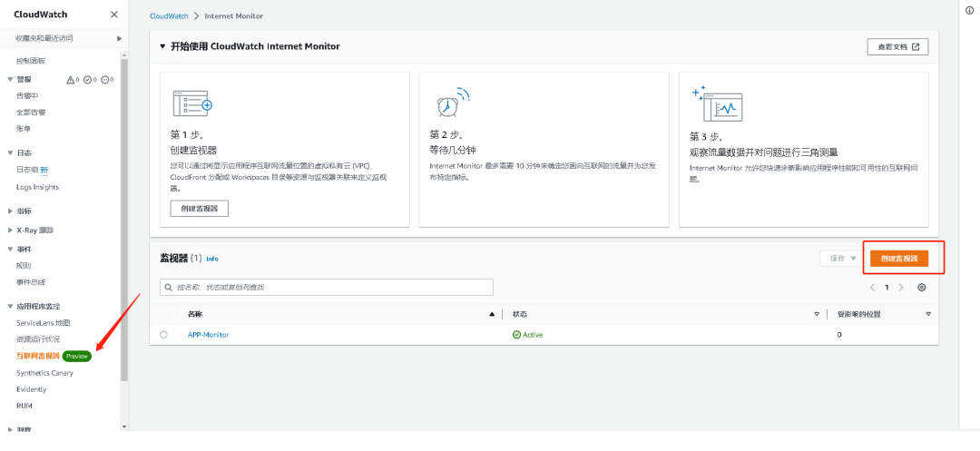Viewport: 980px width, 451px height.
Task: Click the step 1 create-monitor illustration icon
Action: [x=192, y=103]
